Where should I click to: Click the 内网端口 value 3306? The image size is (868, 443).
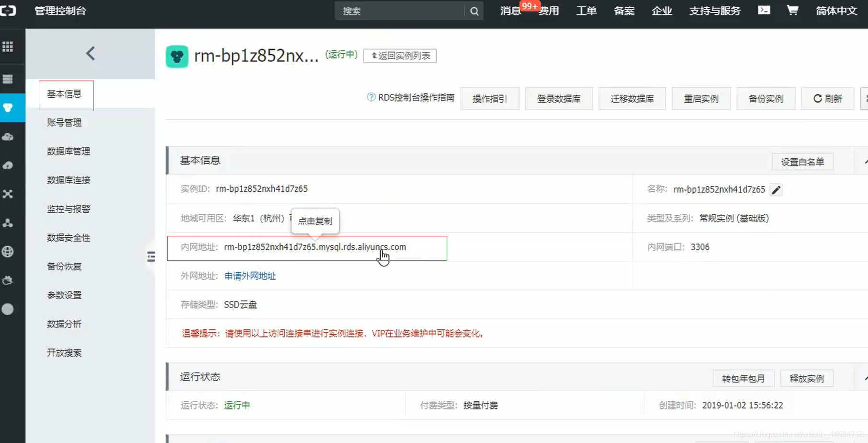700,247
